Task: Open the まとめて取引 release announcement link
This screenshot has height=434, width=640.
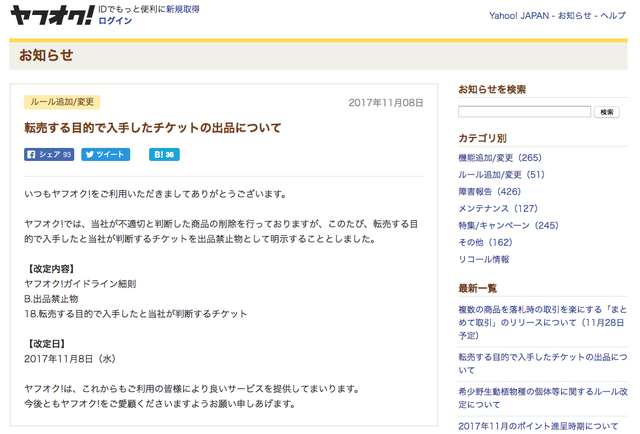Action: point(542,323)
